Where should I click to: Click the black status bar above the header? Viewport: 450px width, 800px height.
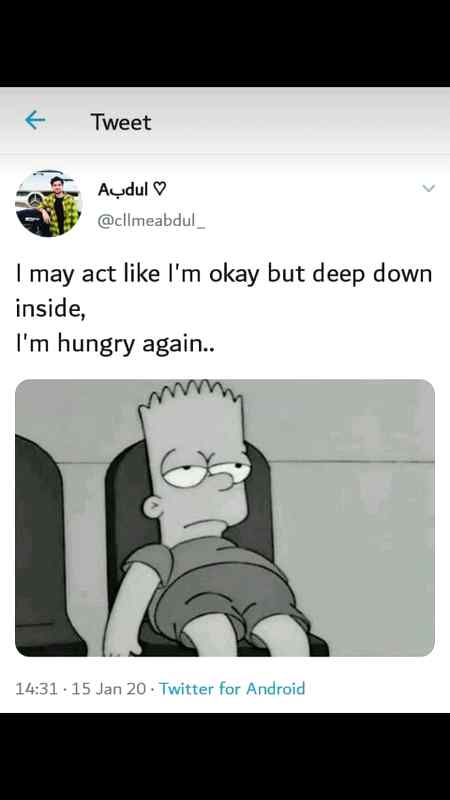click(x=225, y=43)
